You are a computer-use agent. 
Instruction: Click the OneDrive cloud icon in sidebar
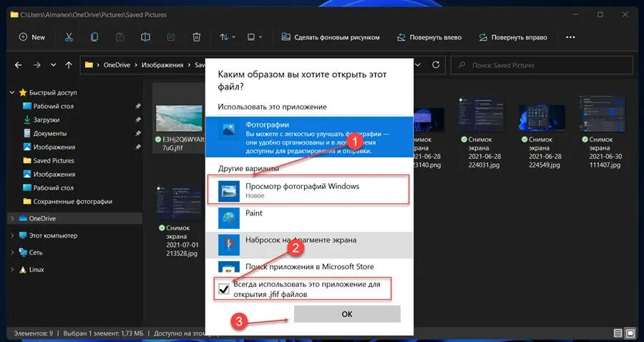(23, 218)
